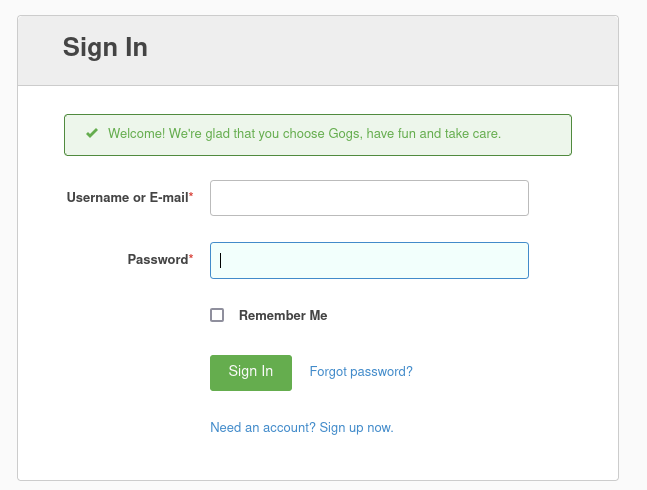The image size is (647, 490).
Task: Click the red asterisk beside Username or E-mail
Action: (x=191, y=197)
